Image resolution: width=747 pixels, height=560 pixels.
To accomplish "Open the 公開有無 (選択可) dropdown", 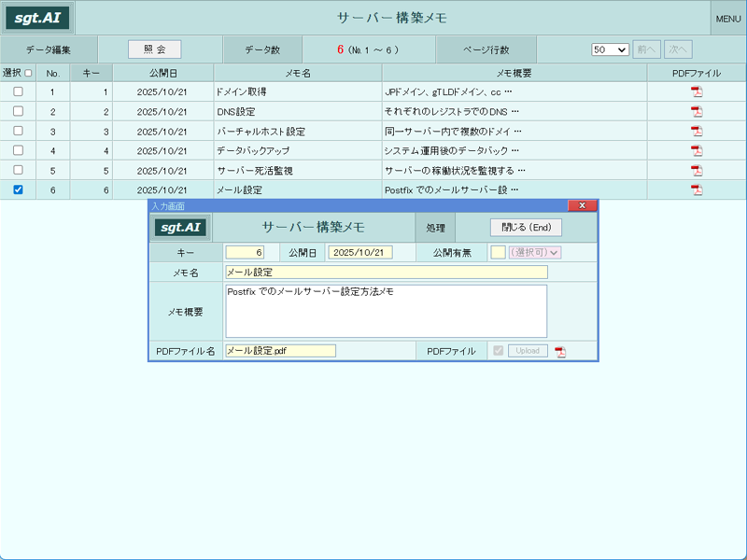I will 535,252.
